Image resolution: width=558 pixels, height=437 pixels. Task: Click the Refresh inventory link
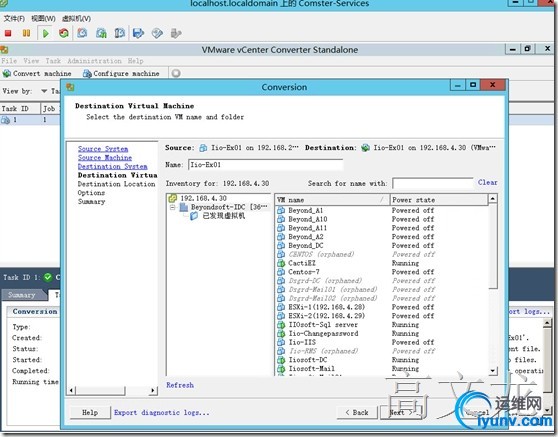click(180, 385)
